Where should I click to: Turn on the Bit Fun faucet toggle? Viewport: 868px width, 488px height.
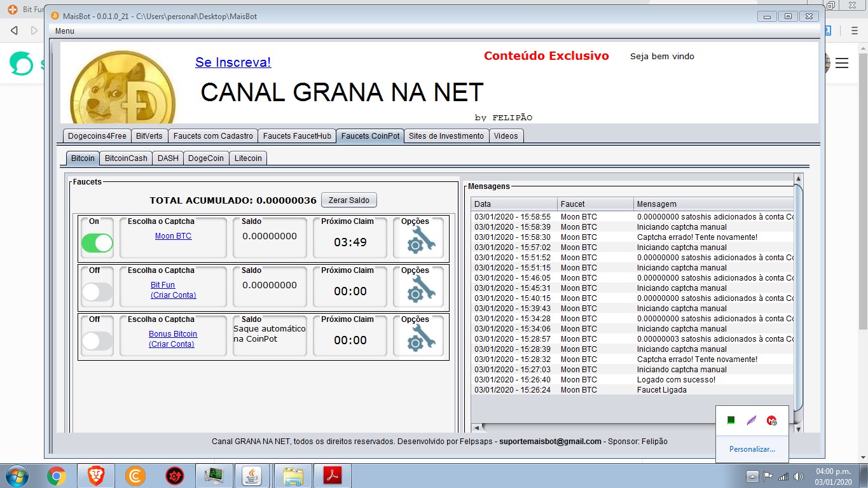coord(97,292)
